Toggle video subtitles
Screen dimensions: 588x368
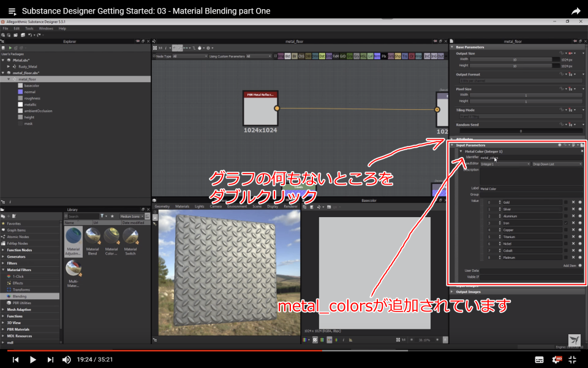pos(539,359)
